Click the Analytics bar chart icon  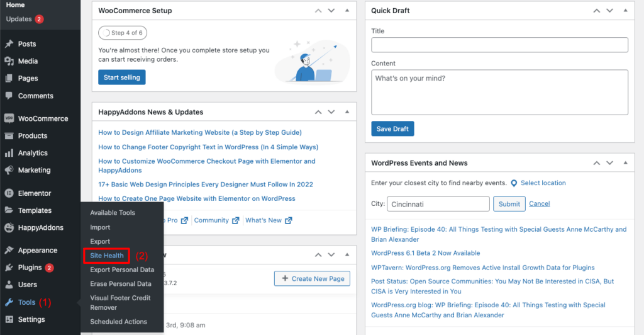[9, 153]
